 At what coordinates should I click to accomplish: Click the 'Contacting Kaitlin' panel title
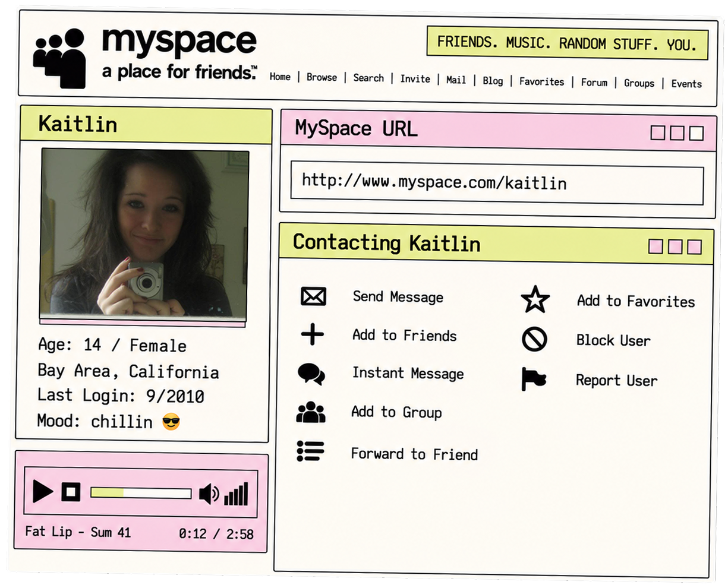(386, 243)
